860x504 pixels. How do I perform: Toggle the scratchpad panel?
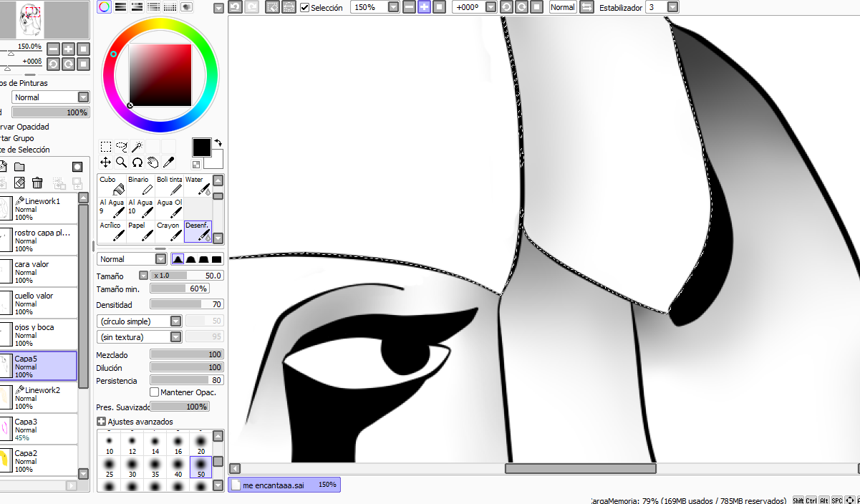click(x=186, y=7)
